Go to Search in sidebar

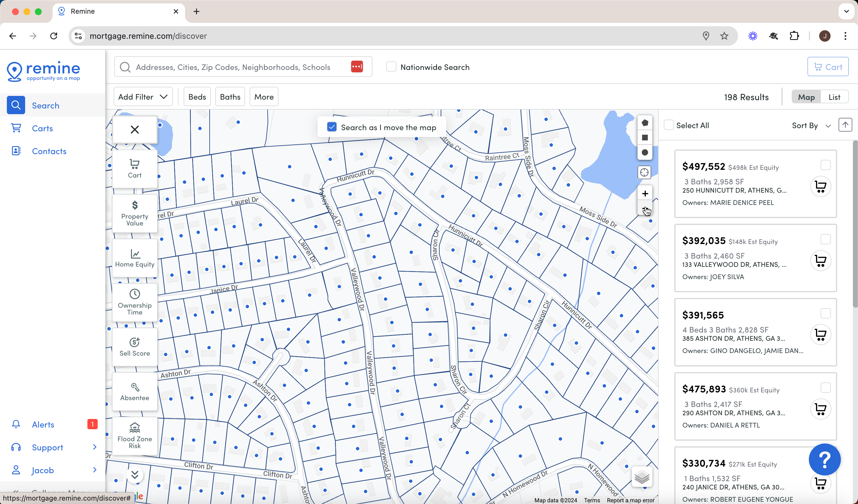pos(53,106)
